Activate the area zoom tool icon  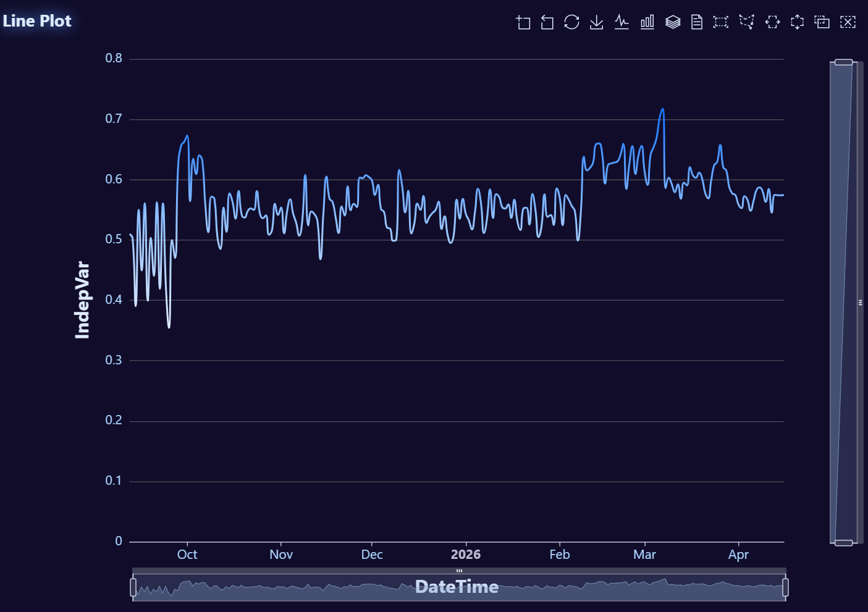(523, 23)
